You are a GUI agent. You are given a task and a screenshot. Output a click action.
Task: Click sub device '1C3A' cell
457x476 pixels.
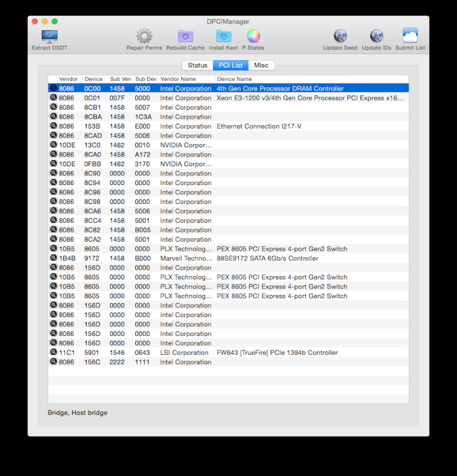pyautogui.click(x=143, y=117)
